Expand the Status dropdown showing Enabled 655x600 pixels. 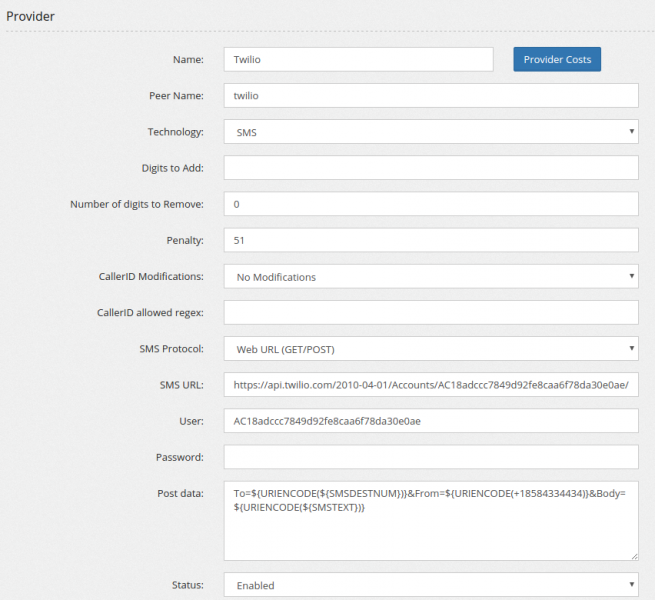point(430,585)
